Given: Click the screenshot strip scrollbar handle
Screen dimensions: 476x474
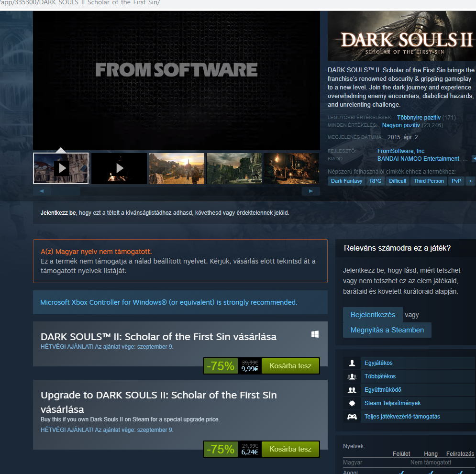Looking at the screenshot, I should [65, 191].
